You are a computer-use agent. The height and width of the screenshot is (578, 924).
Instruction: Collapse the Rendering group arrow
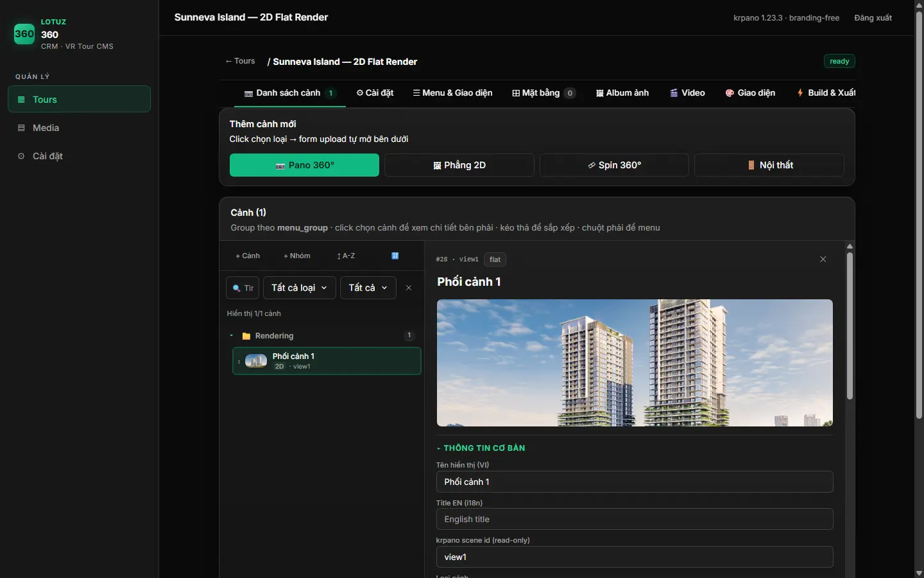point(232,336)
